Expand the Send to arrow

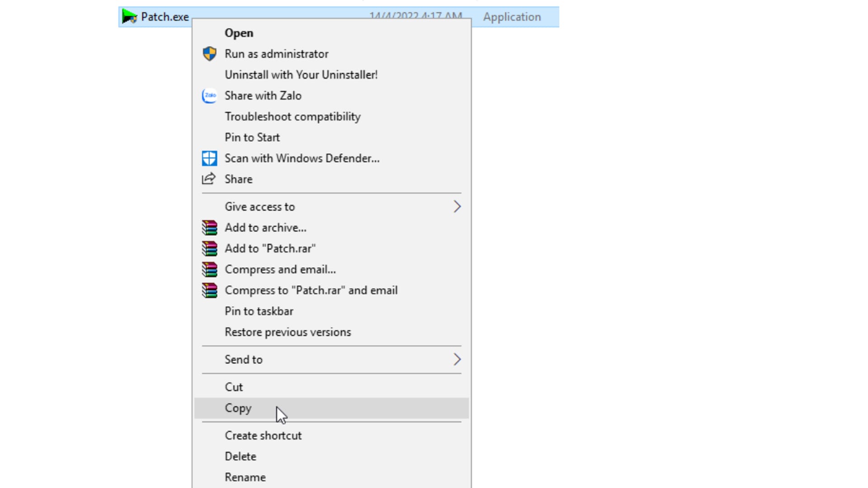[x=457, y=360]
